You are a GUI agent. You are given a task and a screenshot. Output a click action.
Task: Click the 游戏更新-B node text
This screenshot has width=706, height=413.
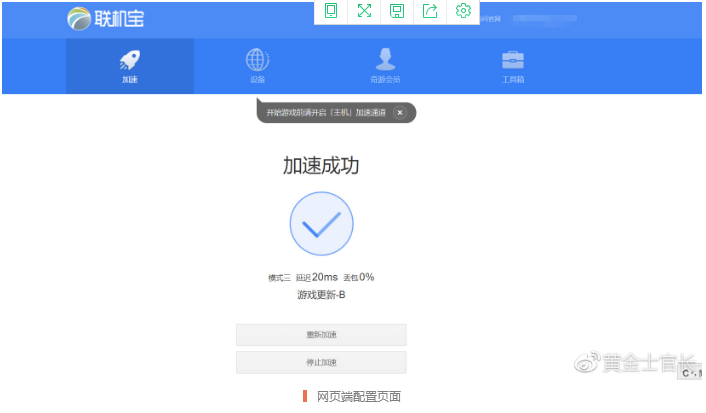coord(321,295)
